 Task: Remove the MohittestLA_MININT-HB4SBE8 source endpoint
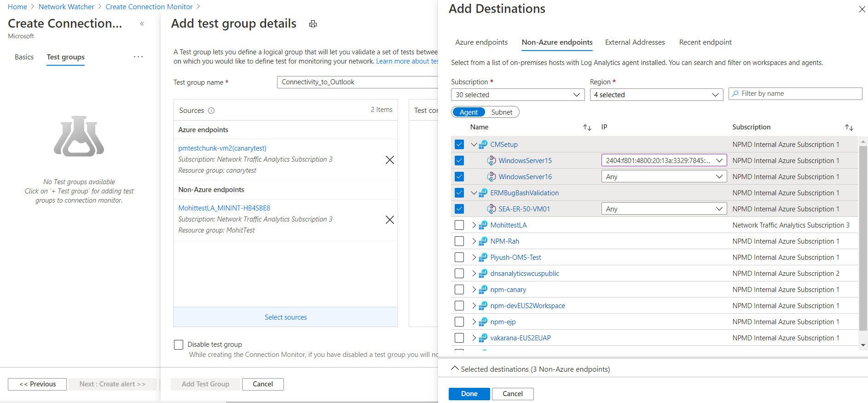tap(389, 220)
